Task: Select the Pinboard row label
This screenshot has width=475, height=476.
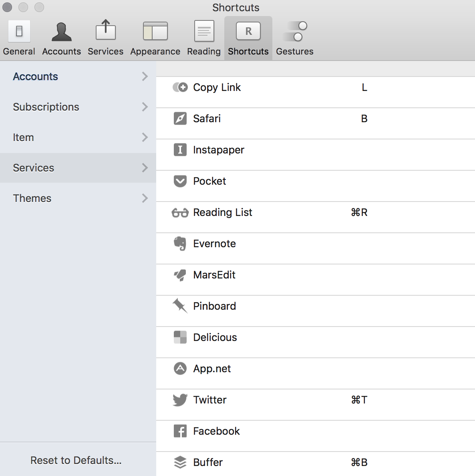Action: pos(214,306)
